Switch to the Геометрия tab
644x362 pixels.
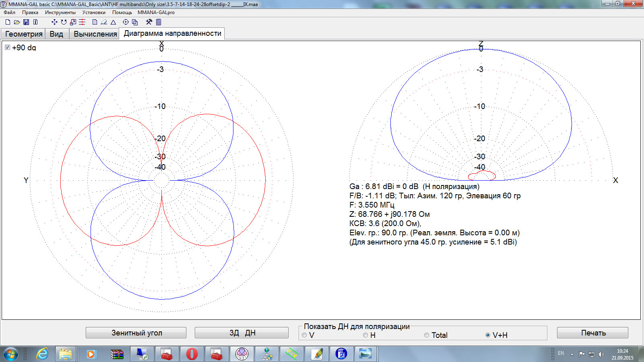(23, 34)
